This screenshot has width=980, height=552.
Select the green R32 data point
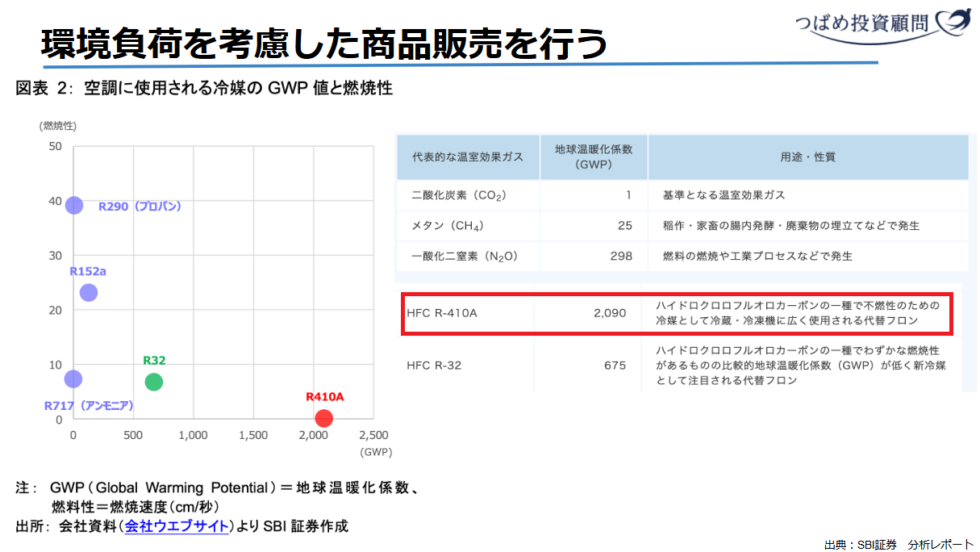(x=153, y=382)
